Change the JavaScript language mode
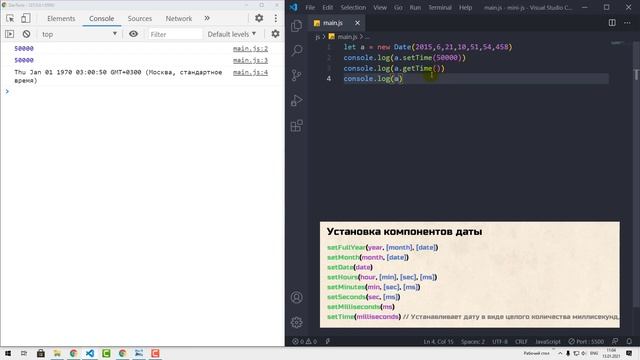640x360 pixels. coord(548,341)
